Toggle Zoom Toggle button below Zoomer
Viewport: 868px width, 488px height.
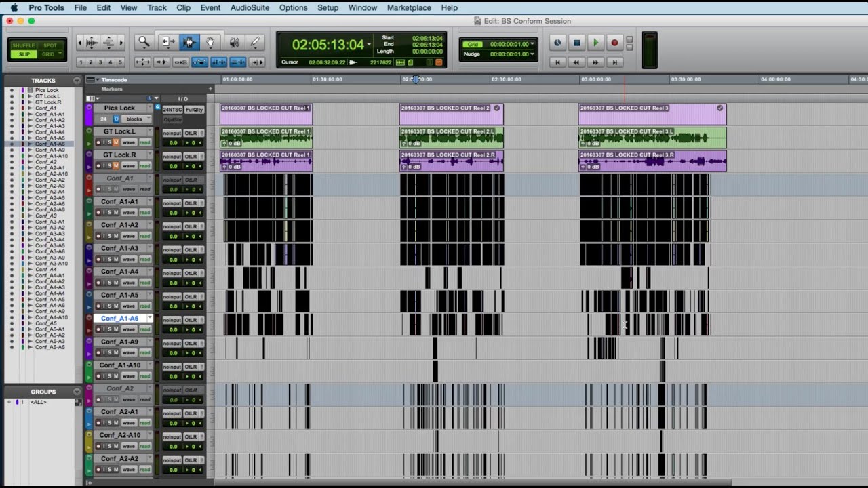pyautogui.click(x=142, y=62)
